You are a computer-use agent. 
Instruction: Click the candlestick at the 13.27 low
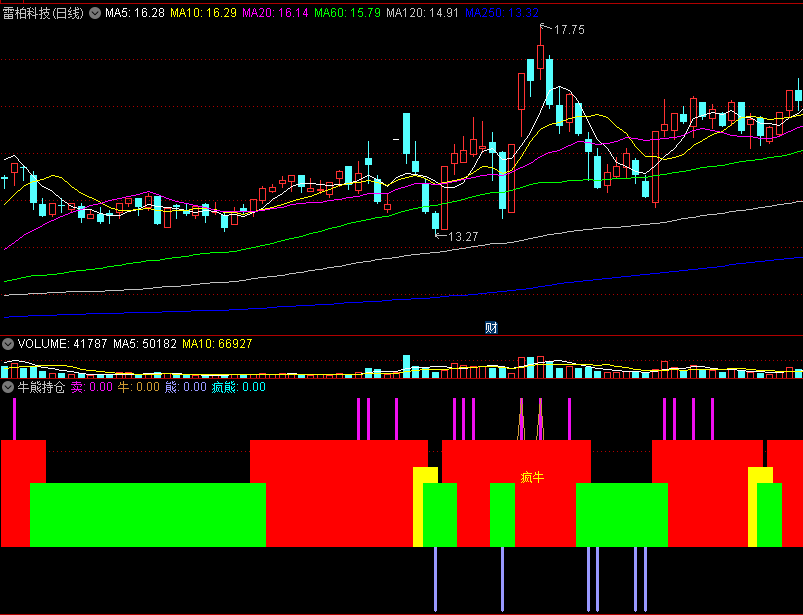(x=435, y=221)
